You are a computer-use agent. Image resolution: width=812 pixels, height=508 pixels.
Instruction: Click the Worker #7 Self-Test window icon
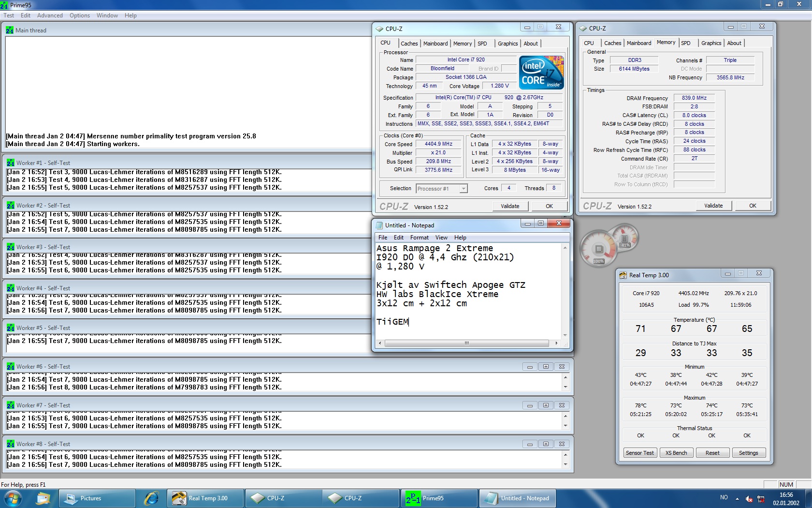10,405
